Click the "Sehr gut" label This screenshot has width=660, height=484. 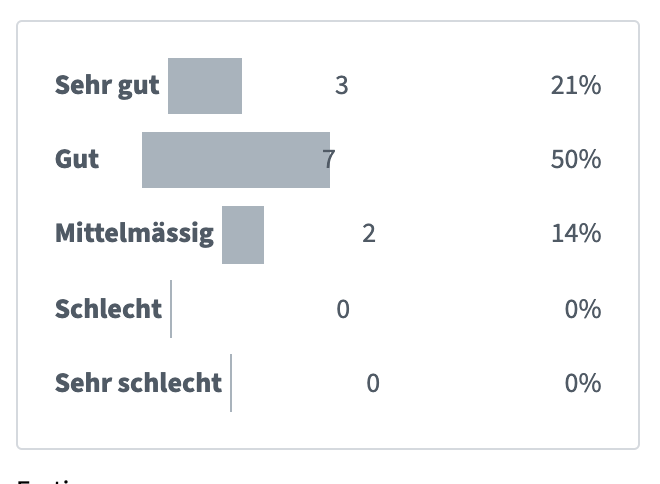point(107,86)
